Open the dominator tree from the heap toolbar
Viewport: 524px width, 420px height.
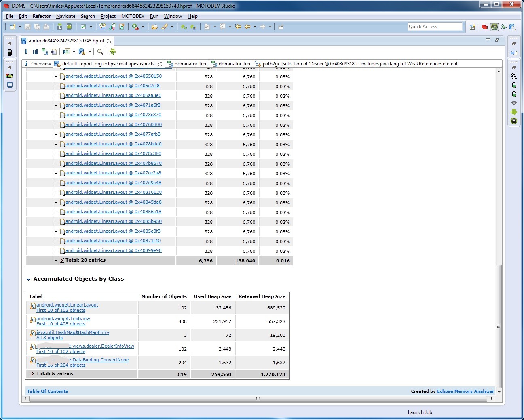pyautogui.click(x=44, y=52)
